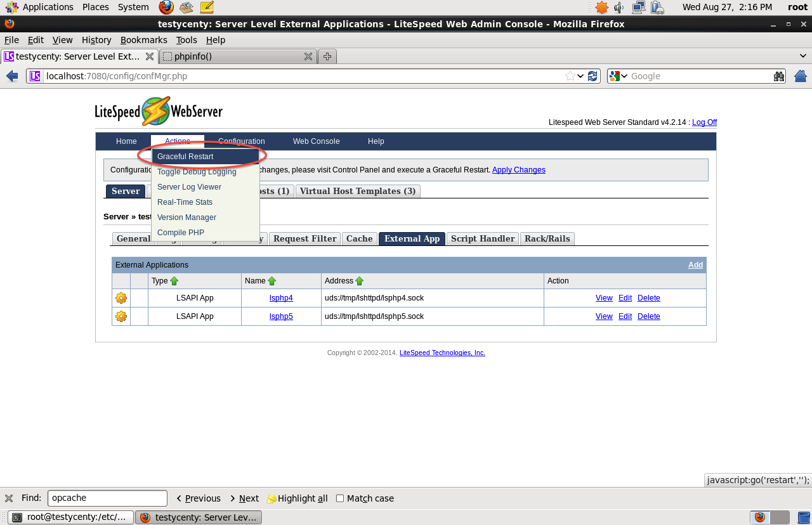Select the Server top-level tab

point(126,191)
